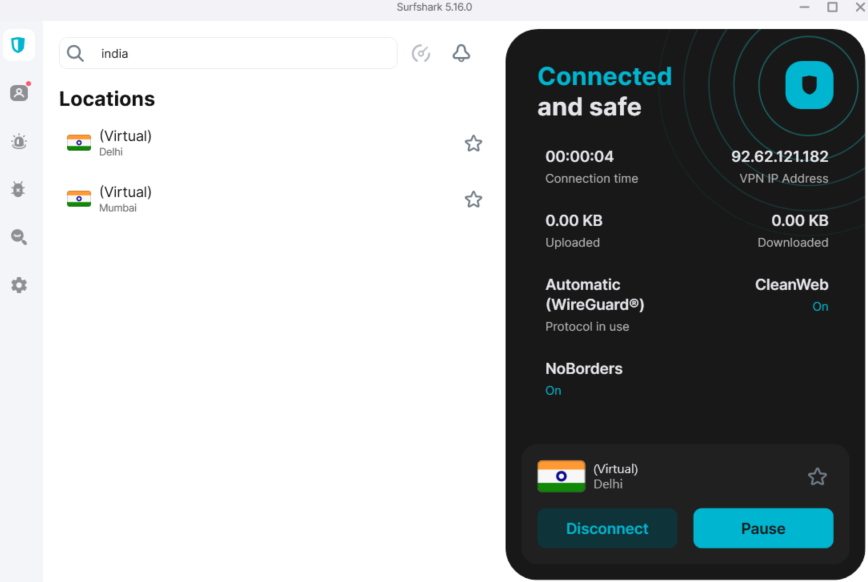
Task: Open the Surfshark Search magnifier in sidebar
Action: tap(19, 237)
